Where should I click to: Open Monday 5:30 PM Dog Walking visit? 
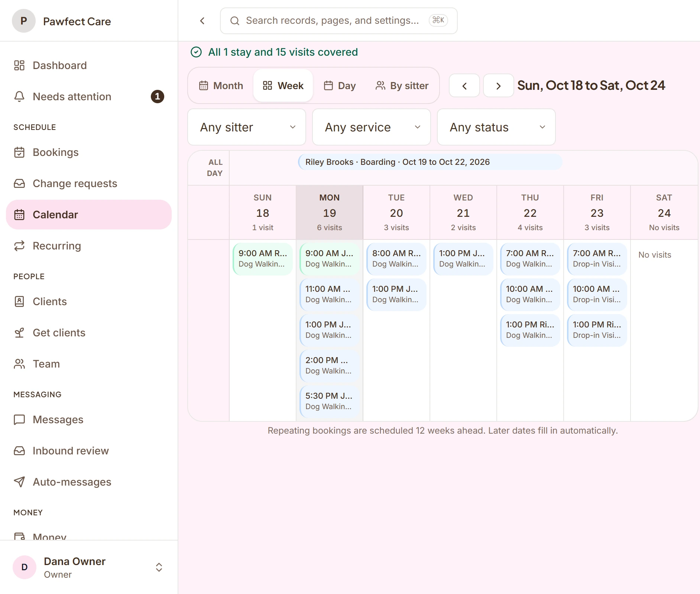coord(330,401)
